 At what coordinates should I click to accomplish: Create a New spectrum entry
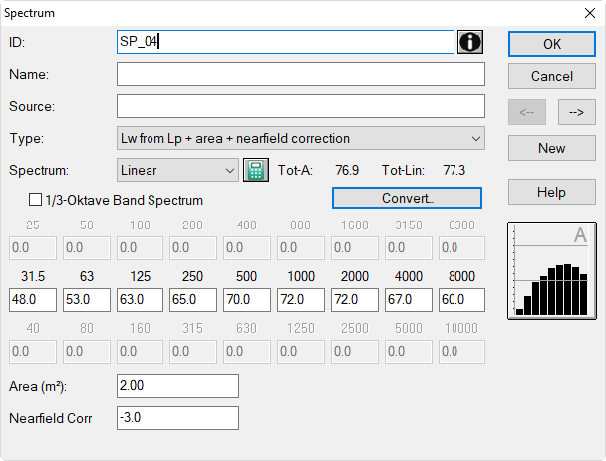tap(552, 148)
